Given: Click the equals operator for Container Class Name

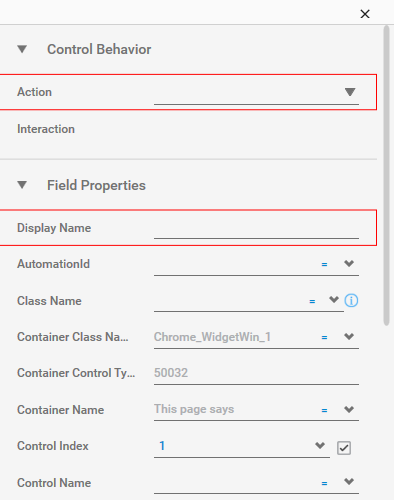Looking at the screenshot, I should click(324, 337).
